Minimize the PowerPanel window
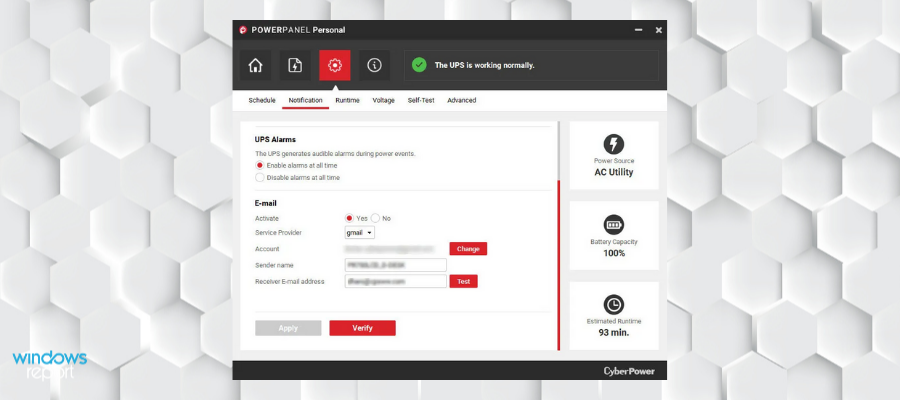 (x=638, y=30)
